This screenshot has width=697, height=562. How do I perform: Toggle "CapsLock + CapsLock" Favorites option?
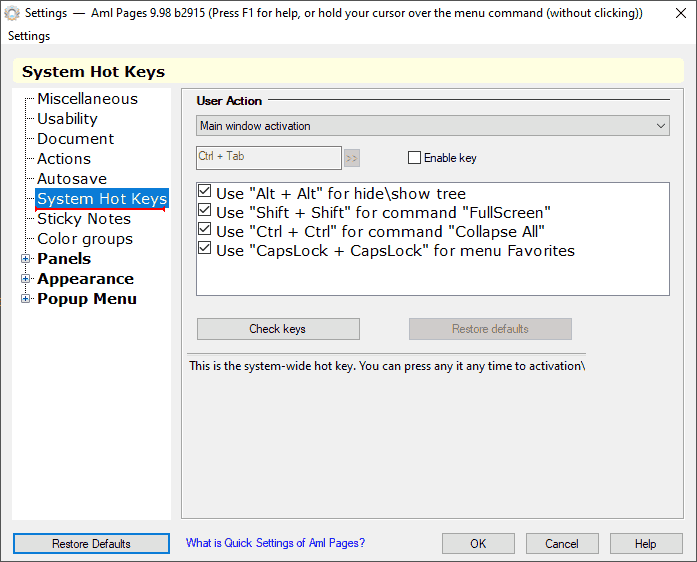[x=204, y=248]
